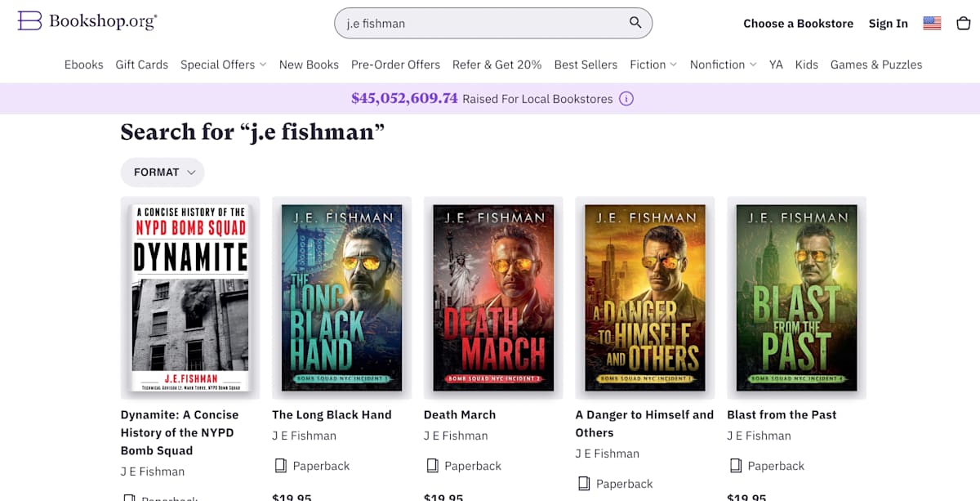
Task: Click the Death March title link
Action: [x=460, y=414]
